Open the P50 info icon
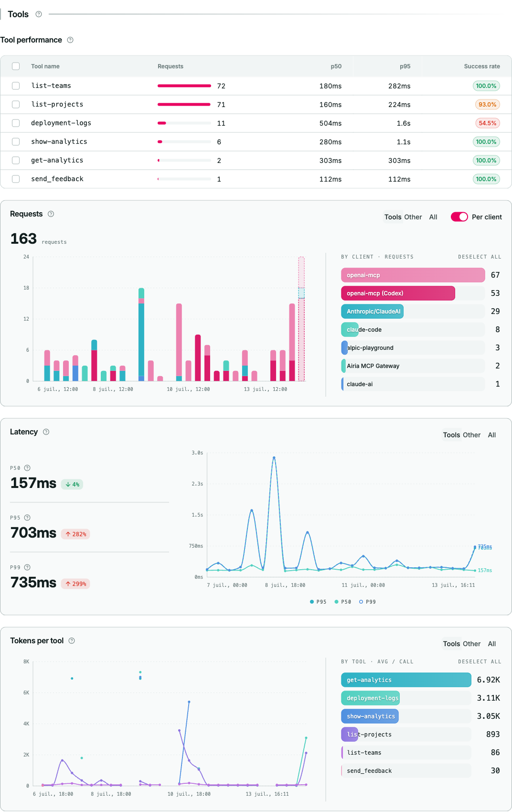 [27, 468]
